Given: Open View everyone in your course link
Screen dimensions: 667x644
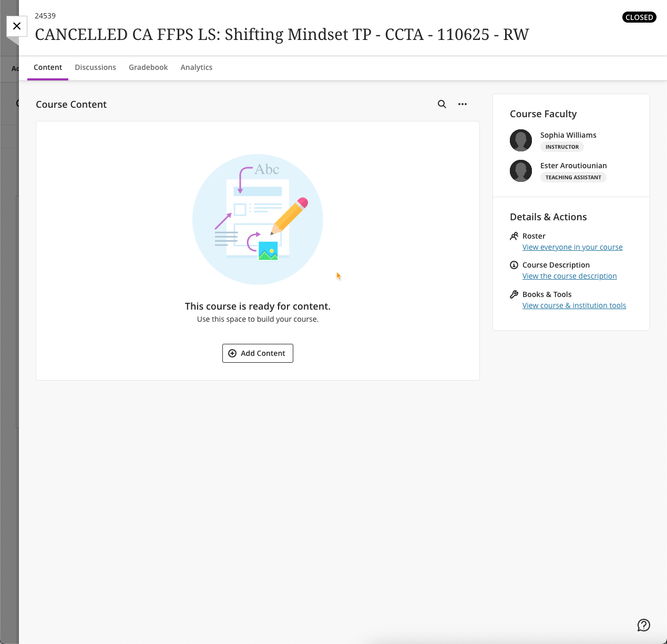Looking at the screenshot, I should tap(572, 247).
